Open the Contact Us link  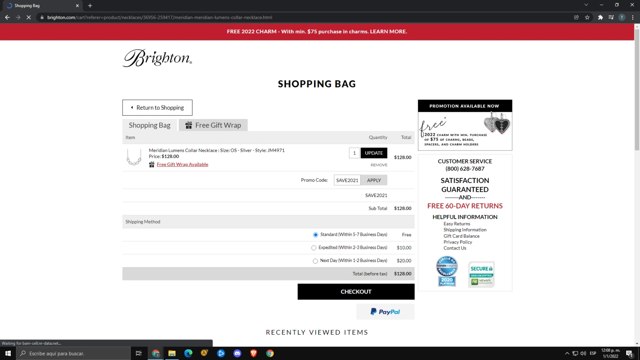coord(455,248)
